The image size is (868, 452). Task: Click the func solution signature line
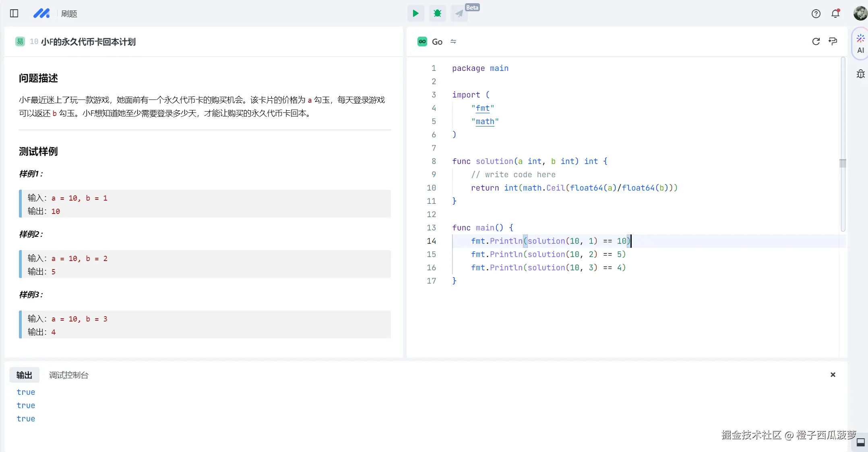[530, 161]
